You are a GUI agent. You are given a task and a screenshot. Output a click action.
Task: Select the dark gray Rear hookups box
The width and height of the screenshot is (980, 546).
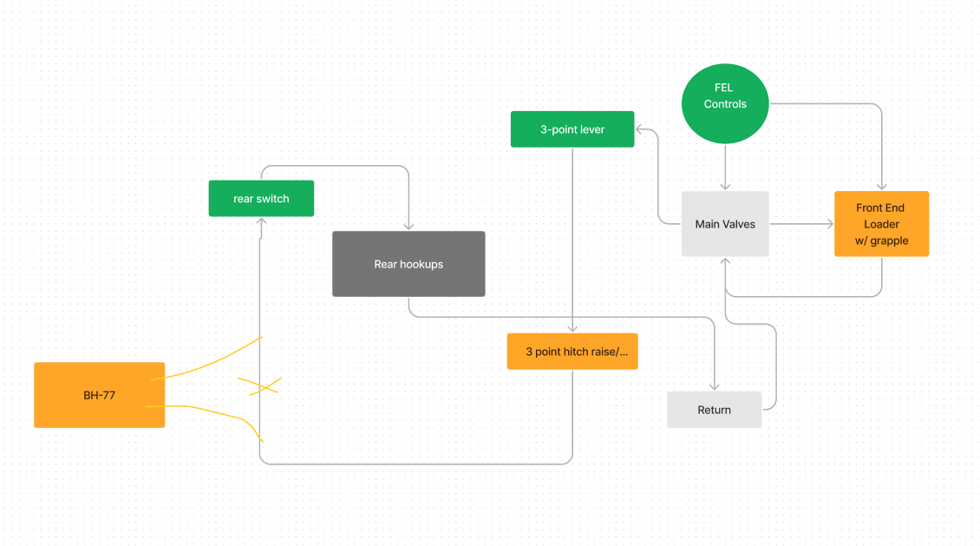point(408,264)
